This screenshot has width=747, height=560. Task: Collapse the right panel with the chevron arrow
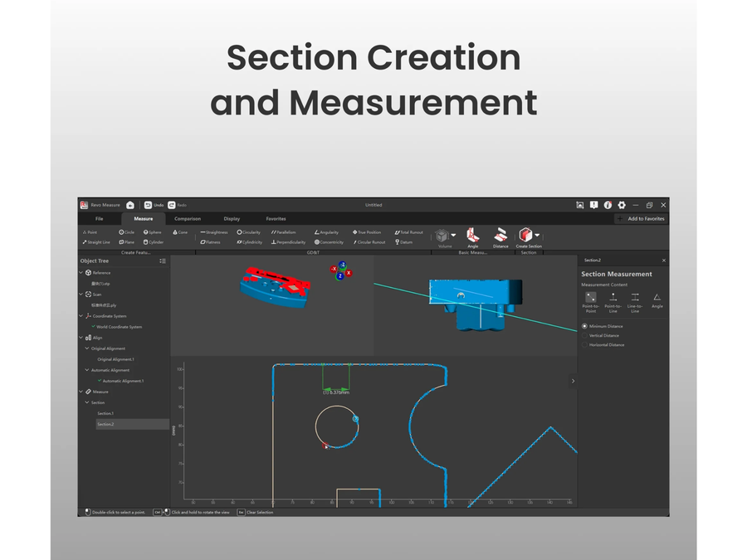pyautogui.click(x=573, y=381)
